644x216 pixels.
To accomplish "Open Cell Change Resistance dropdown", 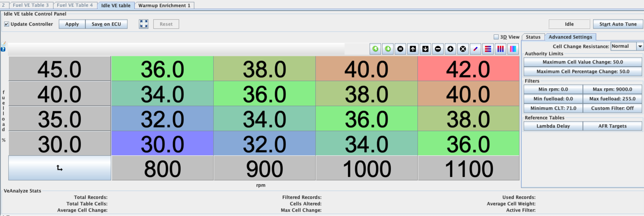I will click(x=640, y=46).
